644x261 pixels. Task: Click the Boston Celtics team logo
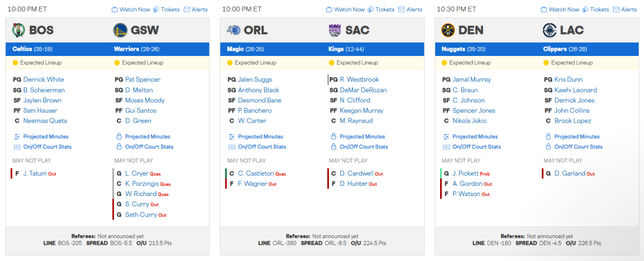coord(19,30)
